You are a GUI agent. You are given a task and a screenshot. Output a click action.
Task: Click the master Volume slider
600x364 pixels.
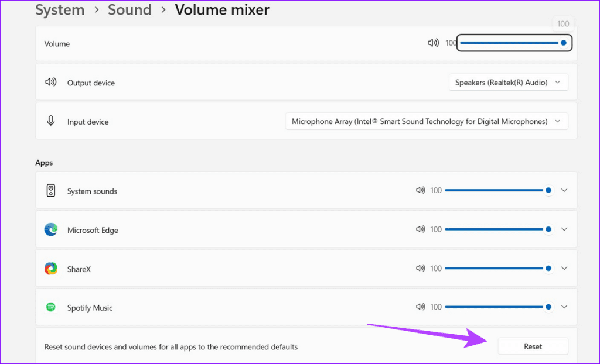pos(514,42)
